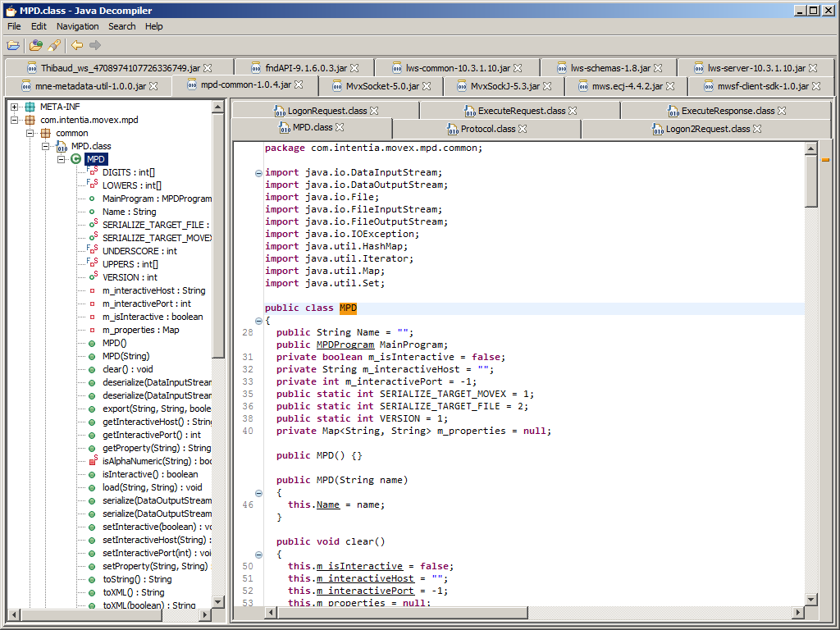Open the Navigation menu
This screenshot has height=630, width=840.
tap(77, 26)
